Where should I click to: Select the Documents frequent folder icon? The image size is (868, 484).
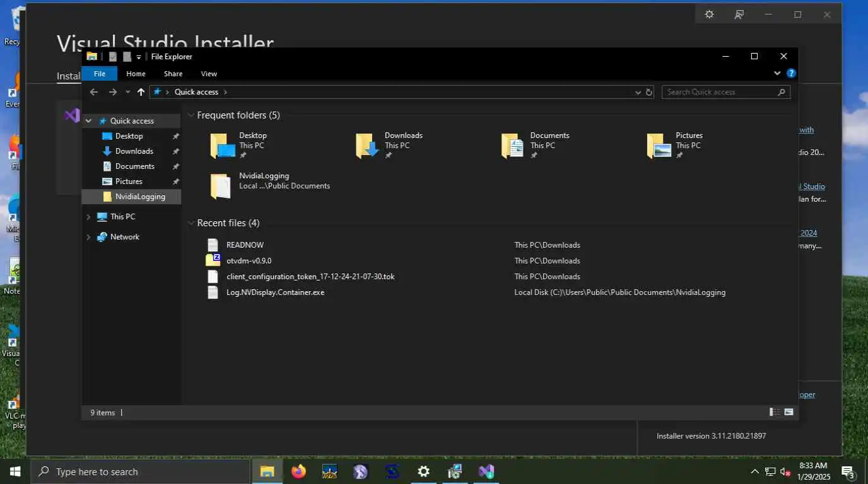[x=513, y=146]
